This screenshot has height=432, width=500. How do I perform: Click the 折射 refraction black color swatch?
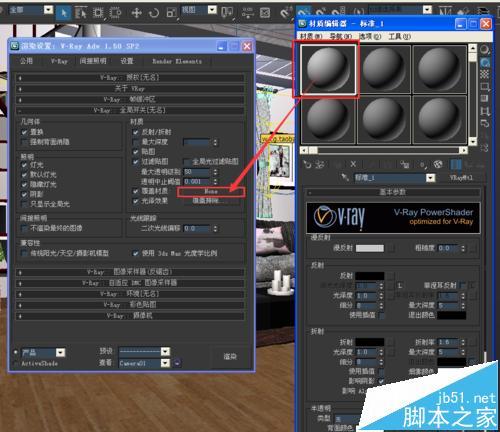370,342
